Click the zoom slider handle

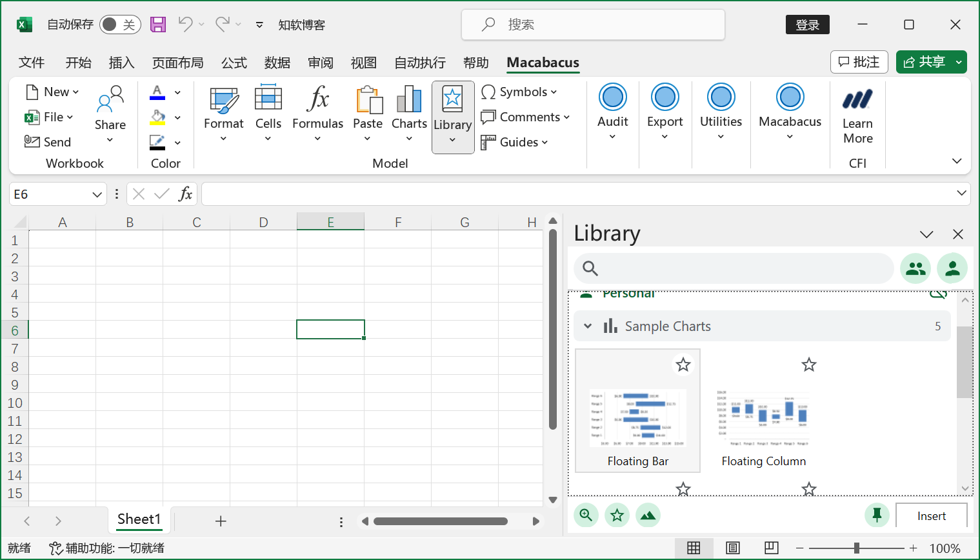click(856, 548)
